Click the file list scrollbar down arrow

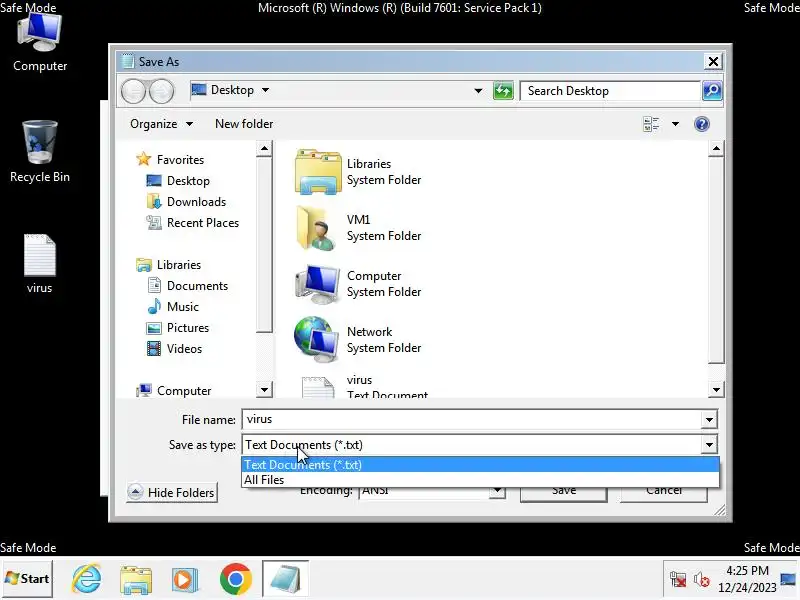point(716,390)
